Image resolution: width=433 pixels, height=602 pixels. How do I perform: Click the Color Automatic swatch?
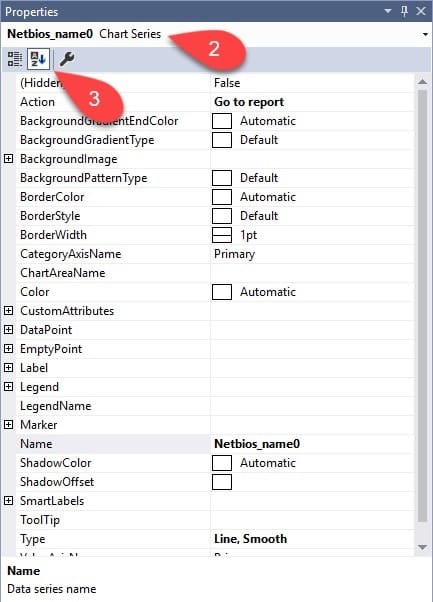(x=222, y=292)
